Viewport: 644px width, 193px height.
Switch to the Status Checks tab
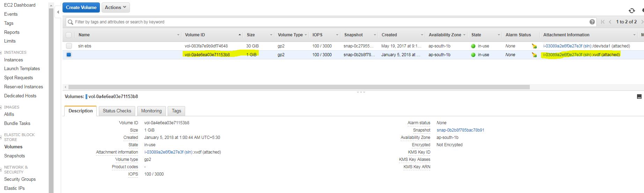(117, 111)
